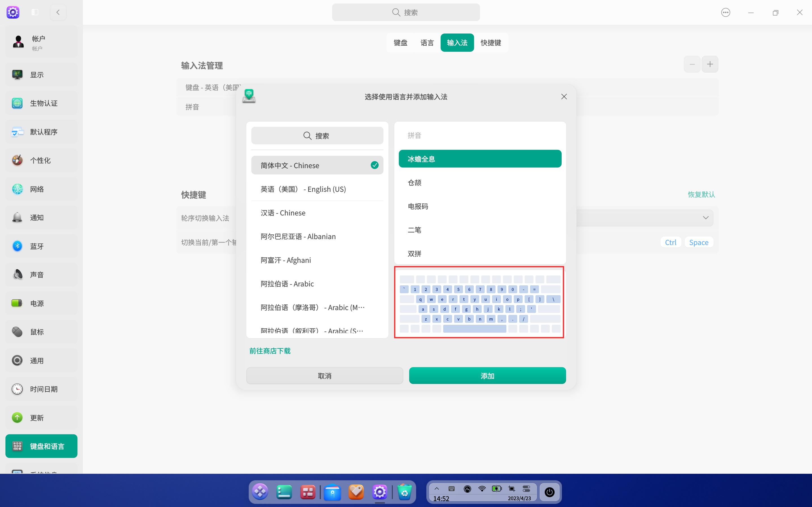812x507 pixels.
Task: Click the battery icon in the system tray
Action: (497, 489)
